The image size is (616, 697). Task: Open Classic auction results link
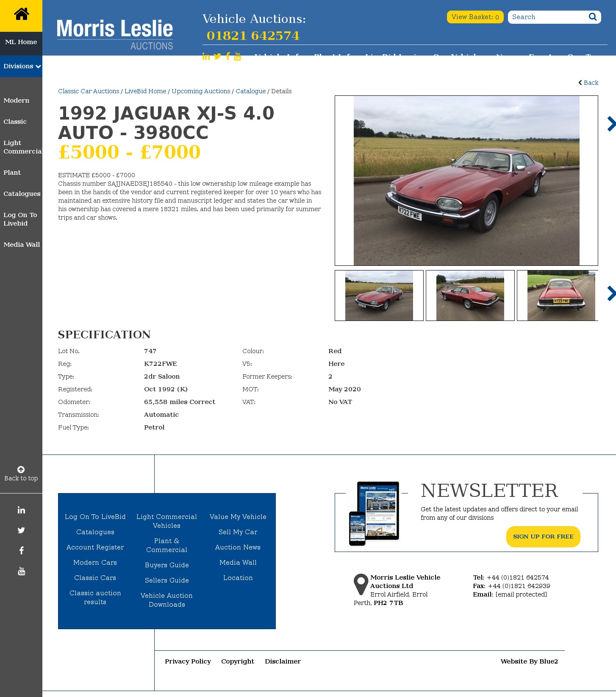[x=95, y=597]
